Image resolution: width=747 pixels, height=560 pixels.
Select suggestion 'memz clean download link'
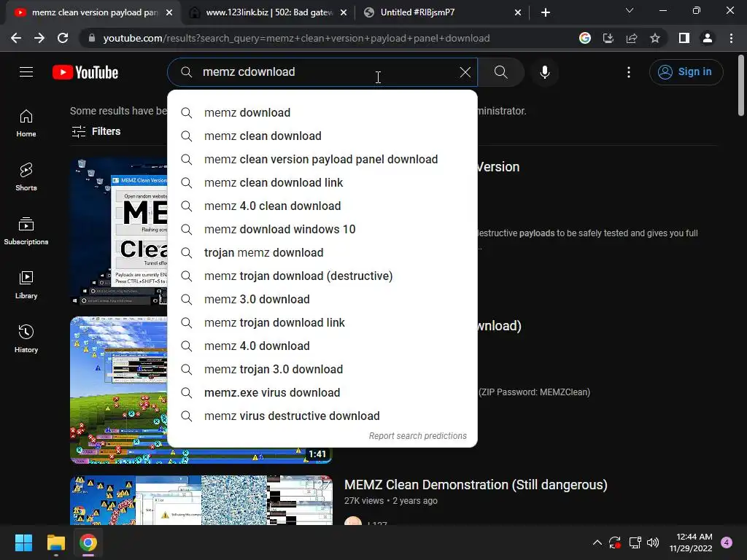click(x=322, y=182)
